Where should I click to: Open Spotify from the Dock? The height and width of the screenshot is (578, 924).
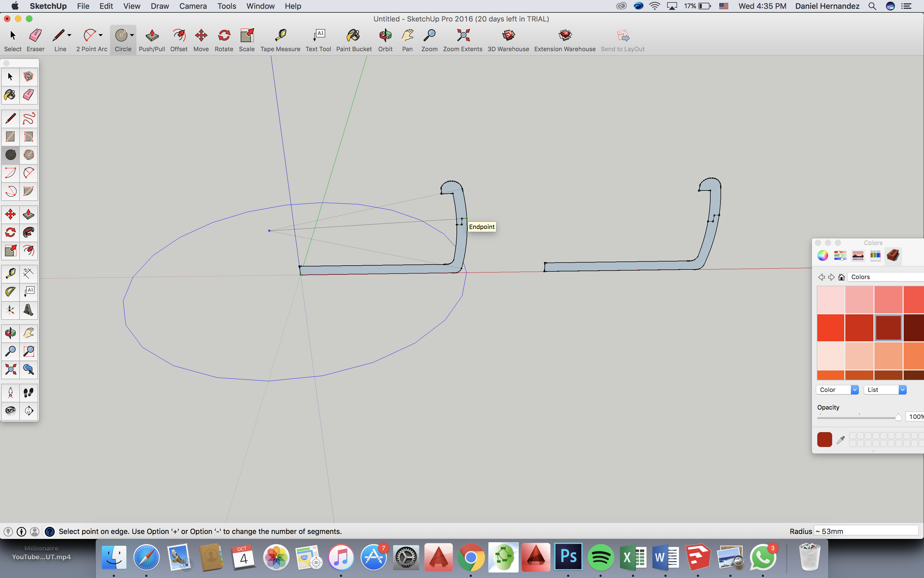pos(601,557)
